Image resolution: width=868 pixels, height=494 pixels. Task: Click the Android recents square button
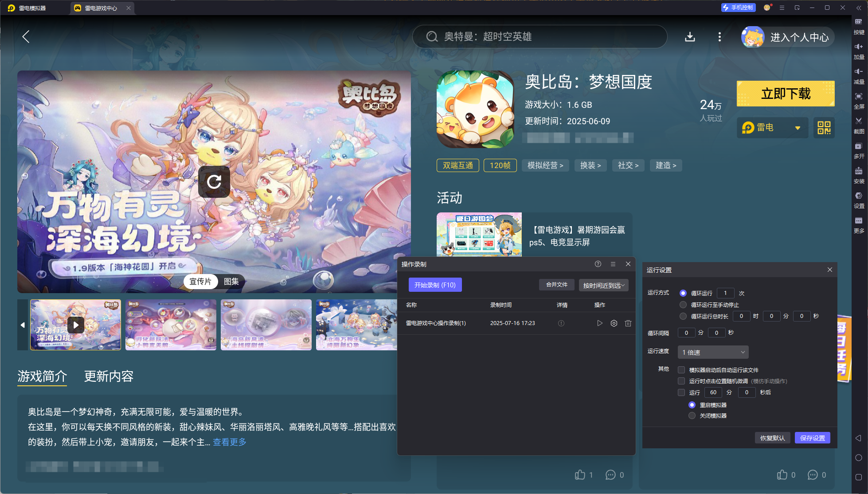click(x=858, y=477)
